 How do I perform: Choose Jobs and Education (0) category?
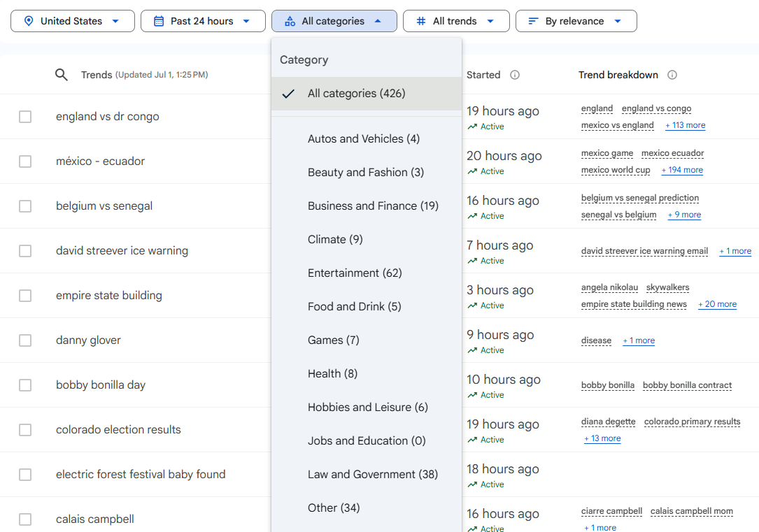tap(367, 440)
